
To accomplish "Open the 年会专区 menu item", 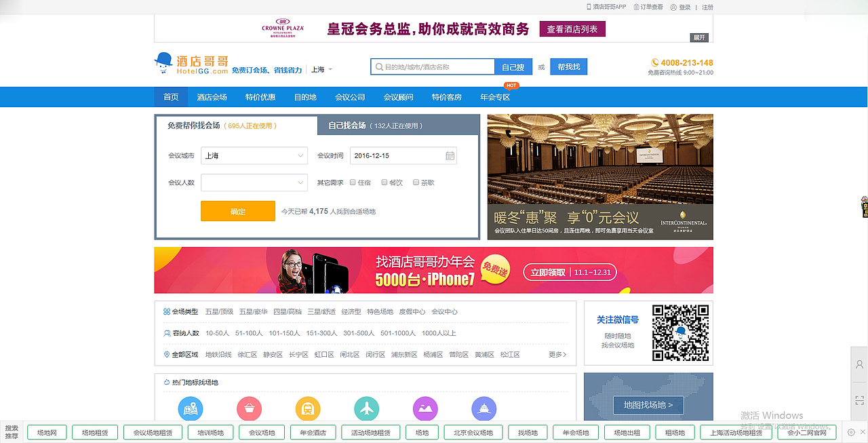I will click(495, 96).
